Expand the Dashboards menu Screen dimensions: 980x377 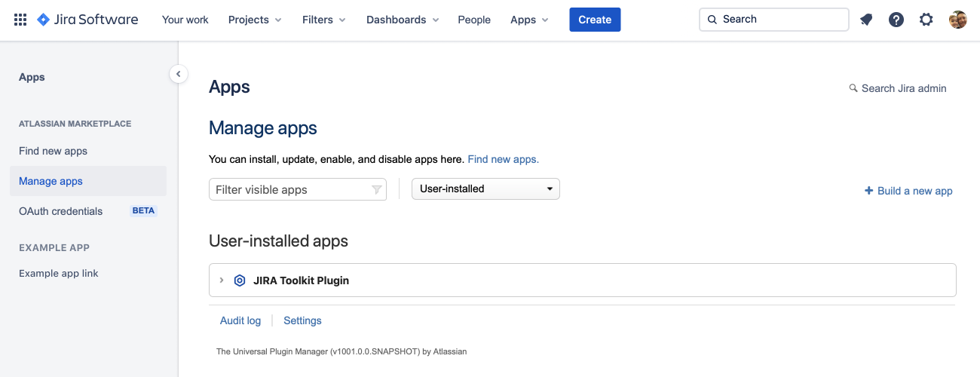coord(403,20)
